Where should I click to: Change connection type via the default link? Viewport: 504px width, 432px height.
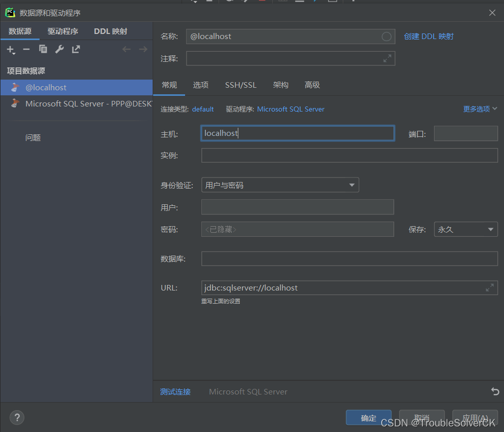coord(203,110)
